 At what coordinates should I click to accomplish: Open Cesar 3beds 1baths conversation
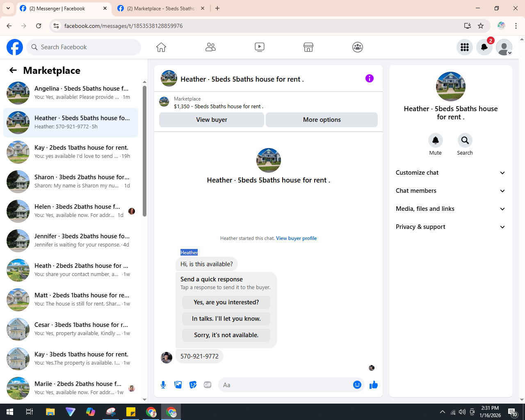tap(71, 329)
